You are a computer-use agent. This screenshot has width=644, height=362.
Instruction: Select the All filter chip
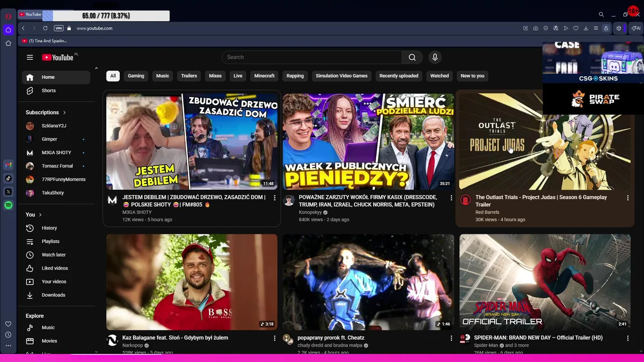coord(113,76)
